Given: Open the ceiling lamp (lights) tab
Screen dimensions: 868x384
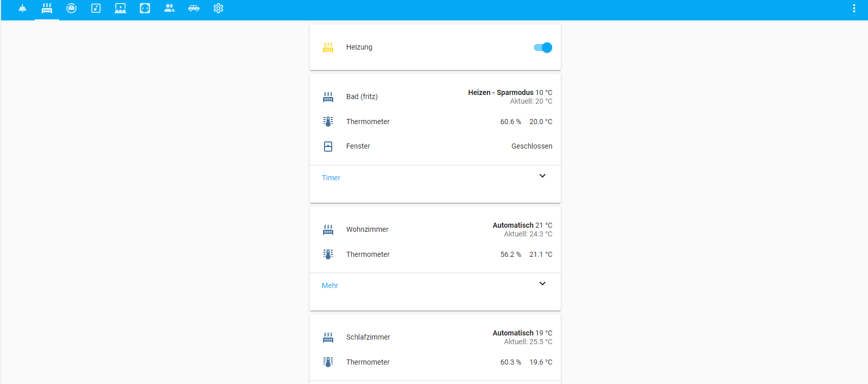Looking at the screenshot, I should point(22,8).
